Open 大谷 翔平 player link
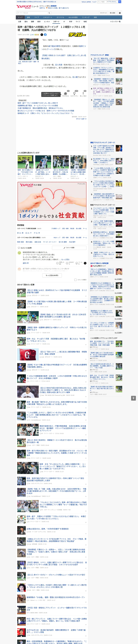 point(72,242)
